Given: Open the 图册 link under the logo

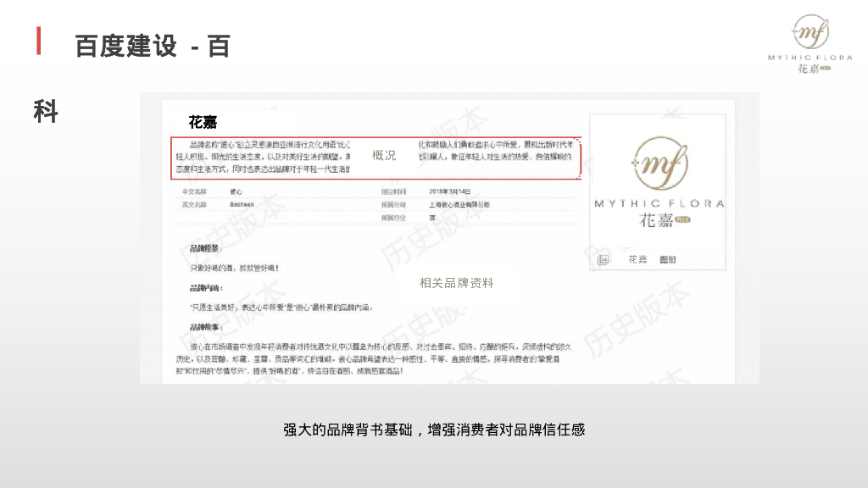Looking at the screenshot, I should [x=668, y=259].
